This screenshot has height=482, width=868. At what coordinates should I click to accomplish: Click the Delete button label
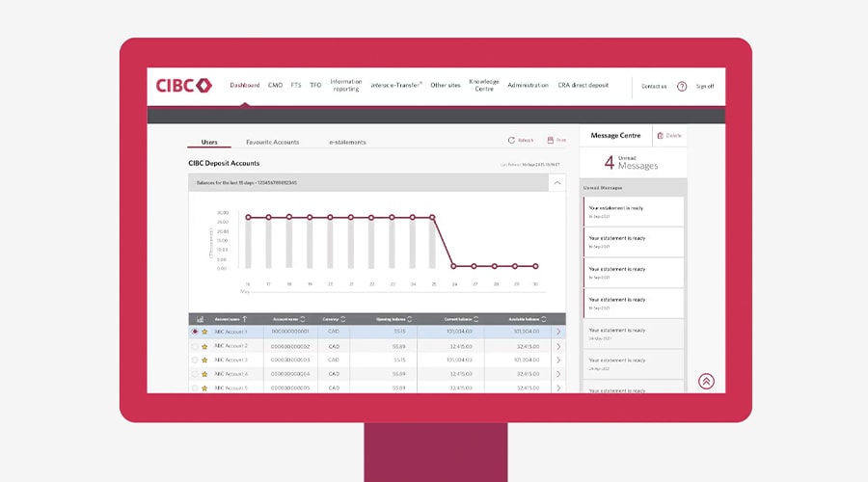pyautogui.click(x=674, y=136)
